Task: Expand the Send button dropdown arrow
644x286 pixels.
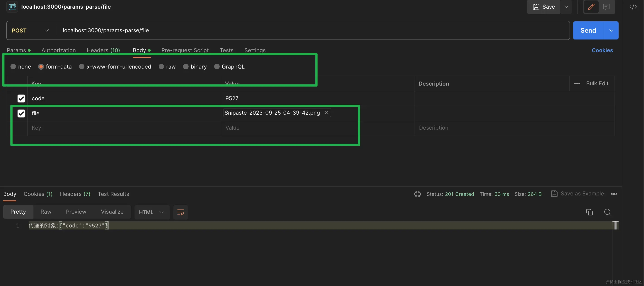Action: pos(611,30)
